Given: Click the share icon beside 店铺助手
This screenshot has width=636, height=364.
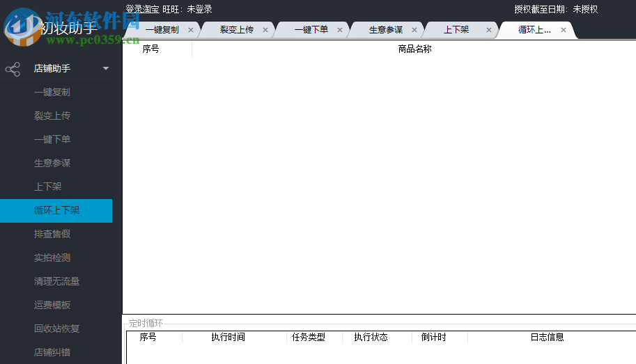Looking at the screenshot, I should point(13,70).
